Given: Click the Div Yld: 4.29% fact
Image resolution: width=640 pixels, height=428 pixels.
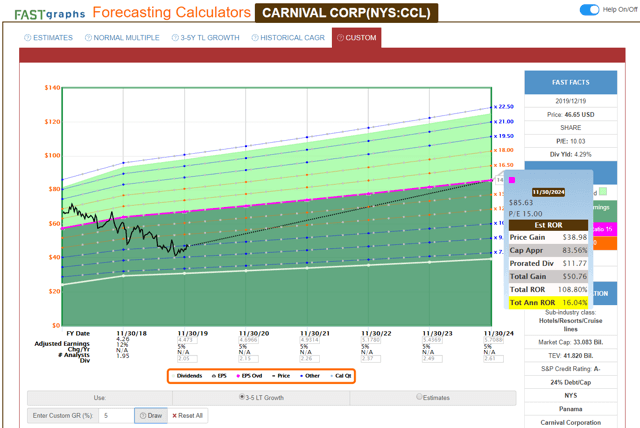Looking at the screenshot, I should (571, 154).
